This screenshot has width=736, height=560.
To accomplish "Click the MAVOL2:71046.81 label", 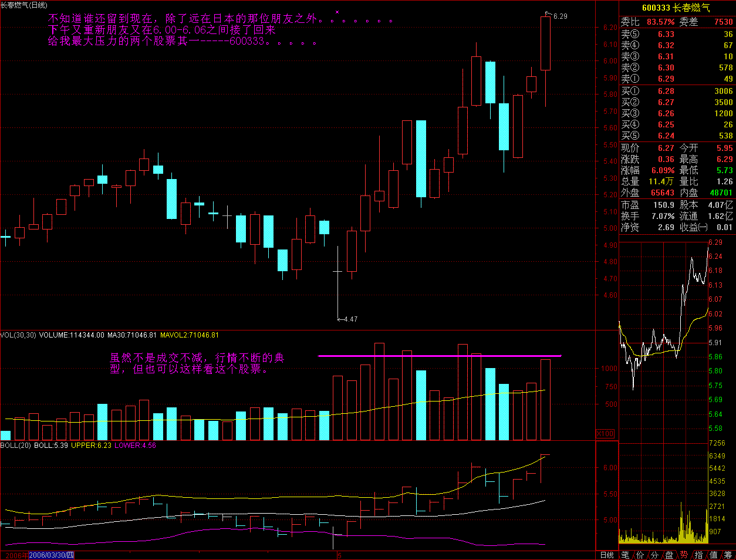I will 190,335.
